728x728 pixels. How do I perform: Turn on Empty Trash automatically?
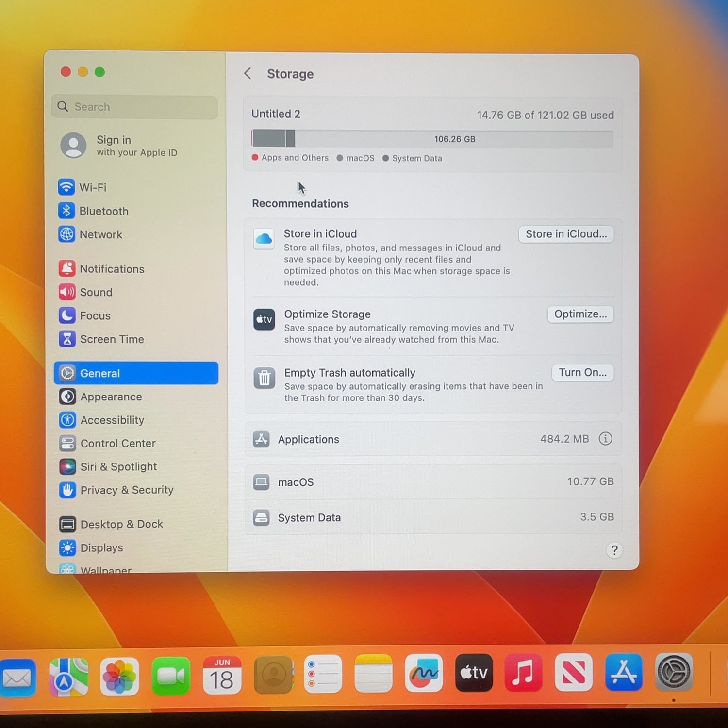[x=582, y=372]
